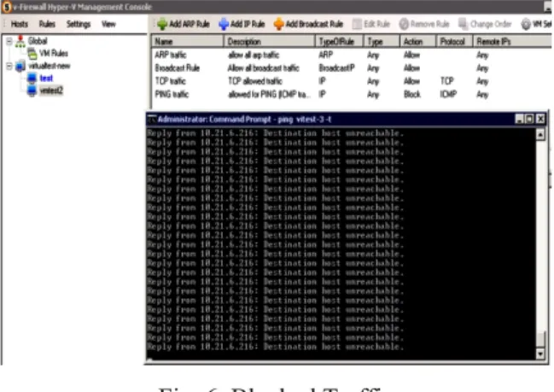Click the Add ARP Rule toolbar button
Viewport: 554px width, 392px height.
pos(184,24)
